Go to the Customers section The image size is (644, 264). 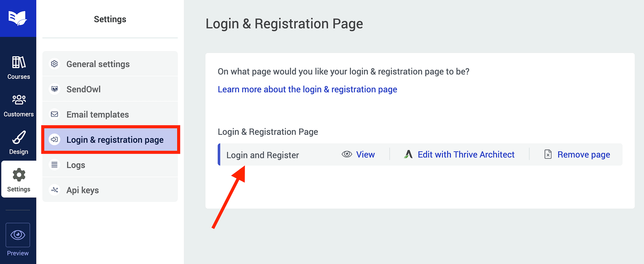click(19, 105)
